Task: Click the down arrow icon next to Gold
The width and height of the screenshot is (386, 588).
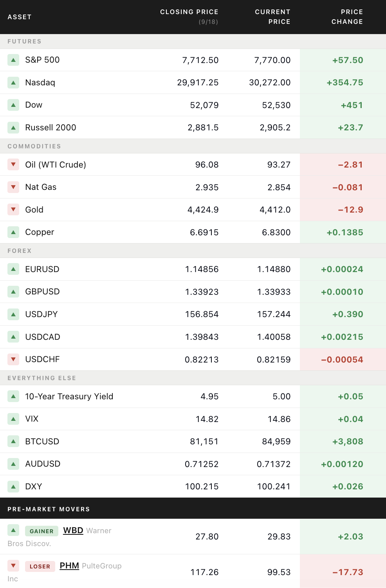Action: pyautogui.click(x=13, y=209)
